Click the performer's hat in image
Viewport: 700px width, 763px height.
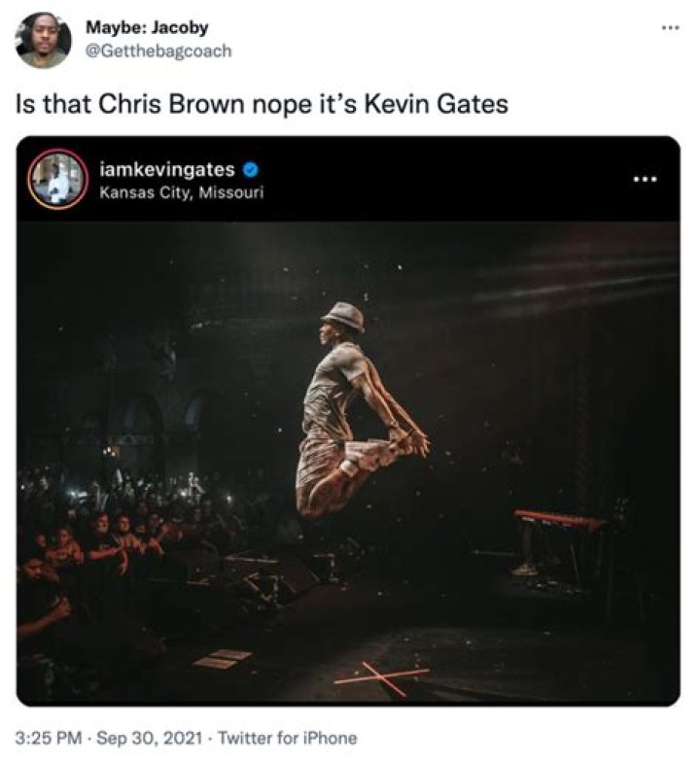click(x=343, y=316)
